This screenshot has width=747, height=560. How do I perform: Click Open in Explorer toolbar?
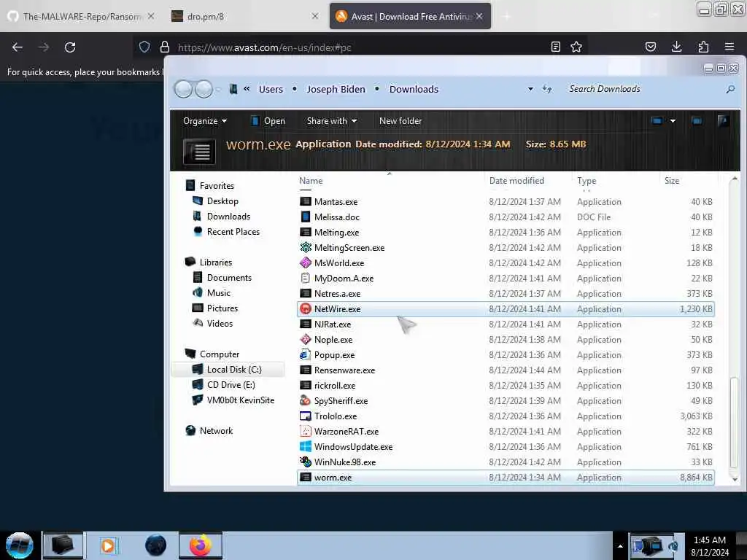click(268, 121)
